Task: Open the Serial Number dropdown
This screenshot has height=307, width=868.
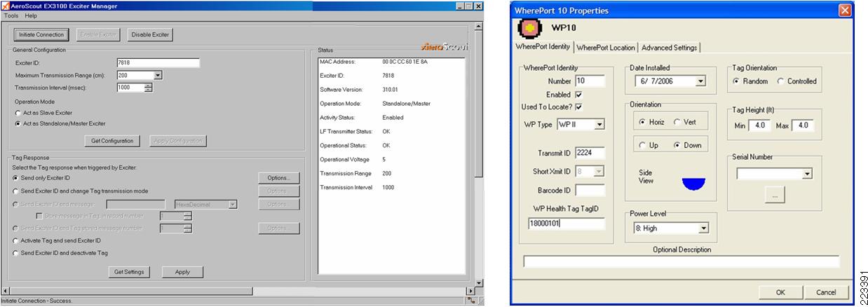Action: (807, 174)
